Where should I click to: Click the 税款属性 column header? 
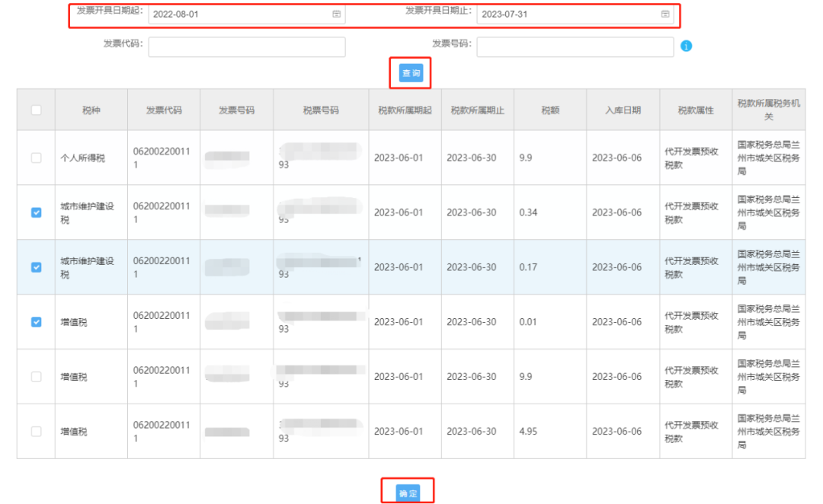click(x=696, y=110)
